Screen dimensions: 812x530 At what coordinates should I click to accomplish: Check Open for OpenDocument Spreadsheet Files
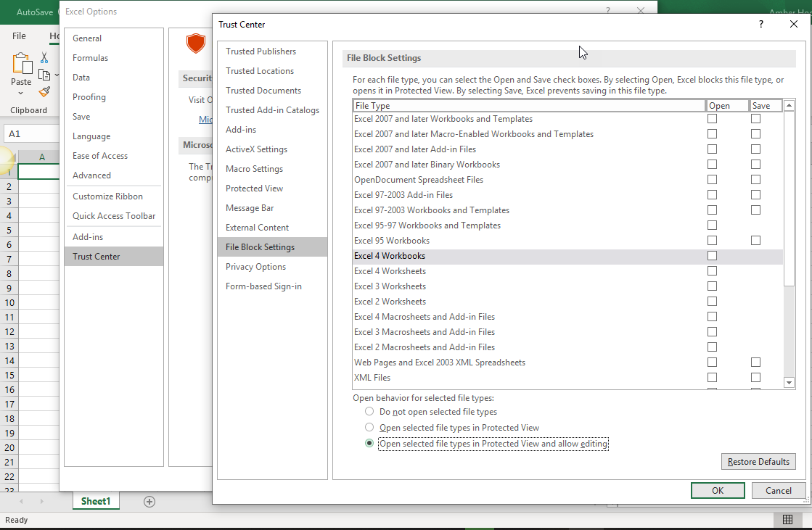pyautogui.click(x=712, y=180)
